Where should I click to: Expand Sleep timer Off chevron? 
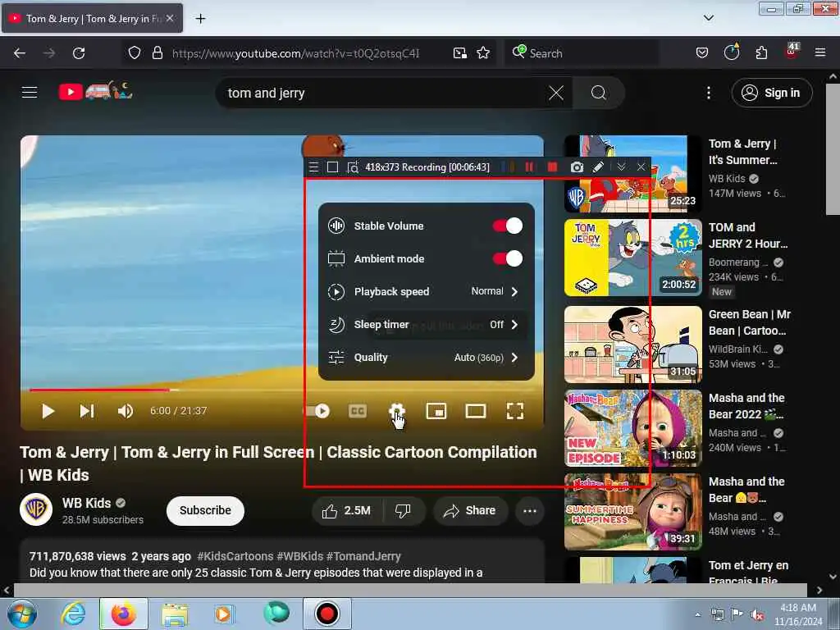[x=514, y=325]
